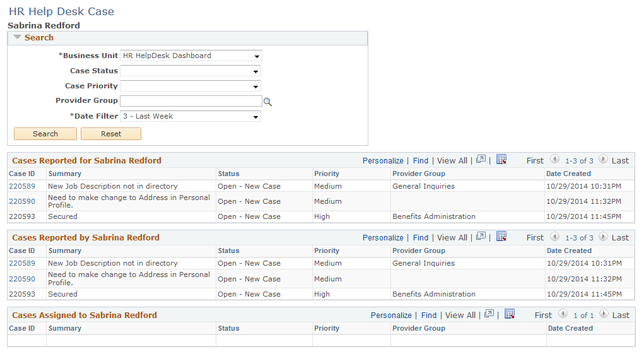This screenshot has width=644, height=354.
Task: Open the Case Status dropdown
Action: (190, 71)
